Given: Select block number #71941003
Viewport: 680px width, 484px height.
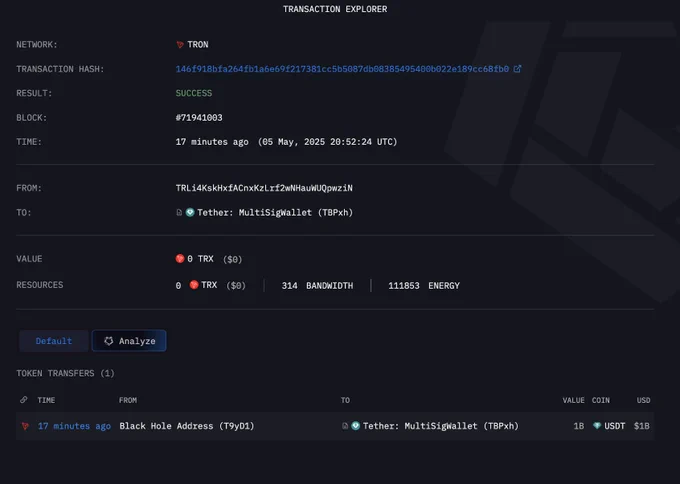Looking at the screenshot, I should tap(199, 118).
